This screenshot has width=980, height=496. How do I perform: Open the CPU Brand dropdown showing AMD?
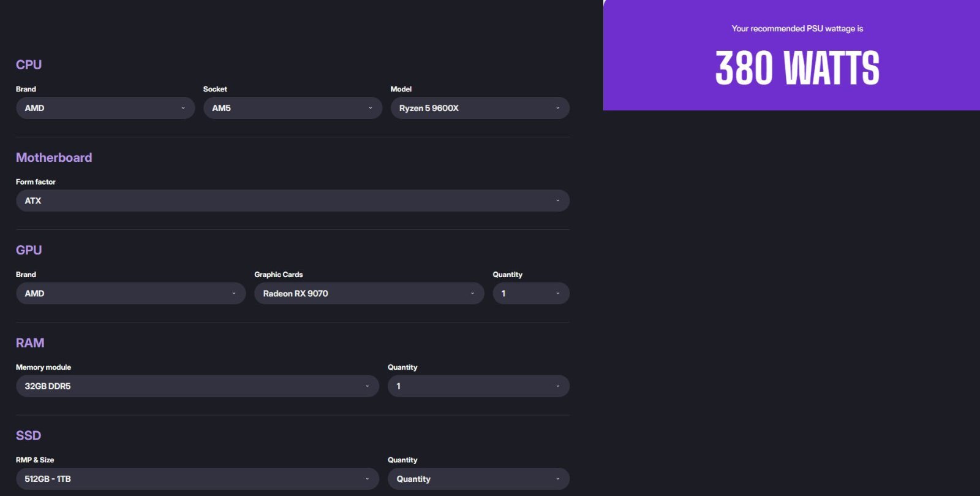pyautogui.click(x=105, y=108)
